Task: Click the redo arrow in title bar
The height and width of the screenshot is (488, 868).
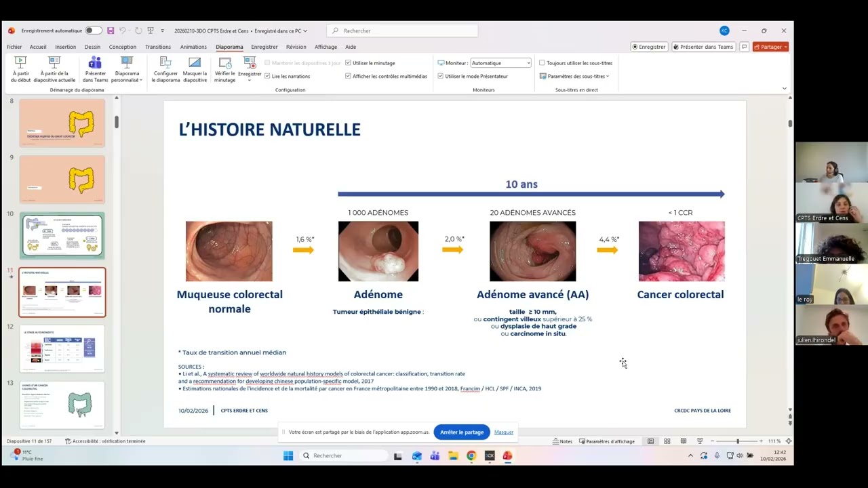Action: tap(138, 30)
